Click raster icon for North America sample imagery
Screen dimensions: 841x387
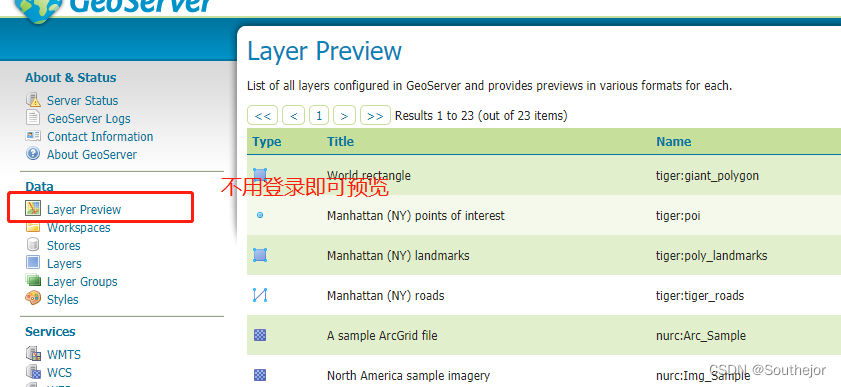[260, 375]
